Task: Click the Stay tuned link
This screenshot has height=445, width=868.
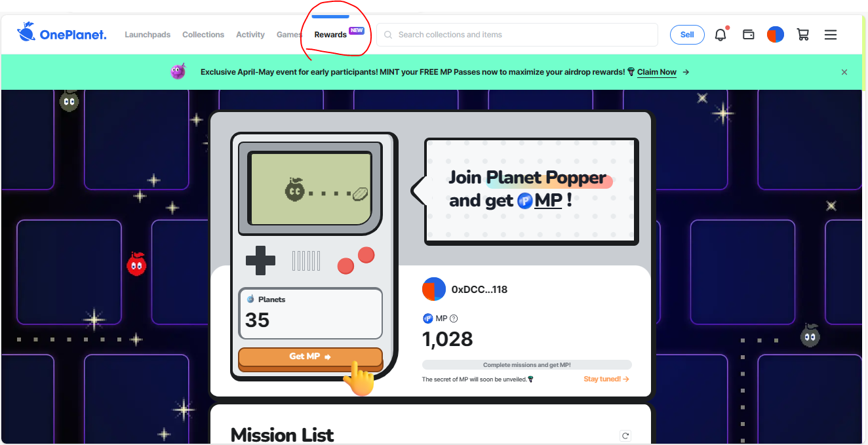Action: coord(606,379)
